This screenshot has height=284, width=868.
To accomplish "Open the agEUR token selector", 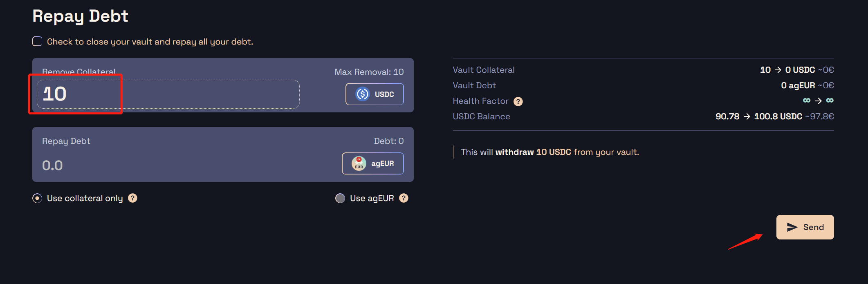I will pos(373,163).
